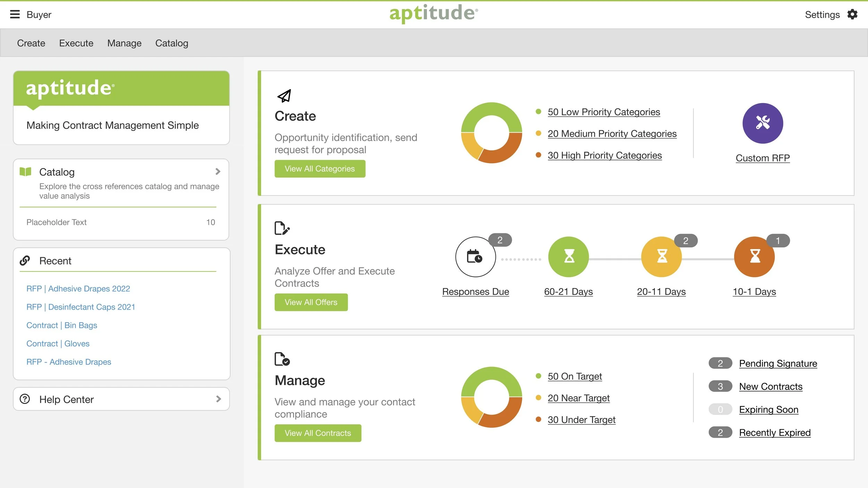Click the View All Categories button
Viewport: 868px width, 488px height.
[x=320, y=169]
